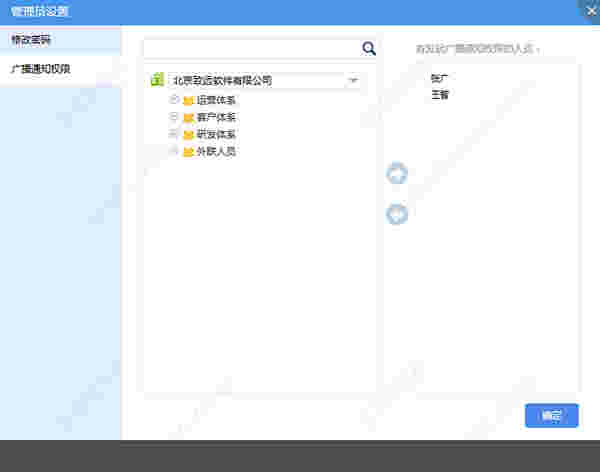The image size is (600, 472).
Task: Click into the search input field
Action: coord(253,49)
